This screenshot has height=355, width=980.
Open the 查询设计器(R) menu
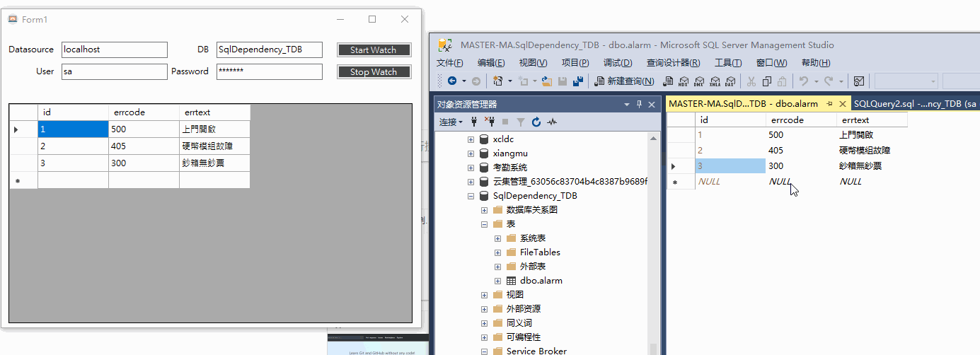(673, 63)
